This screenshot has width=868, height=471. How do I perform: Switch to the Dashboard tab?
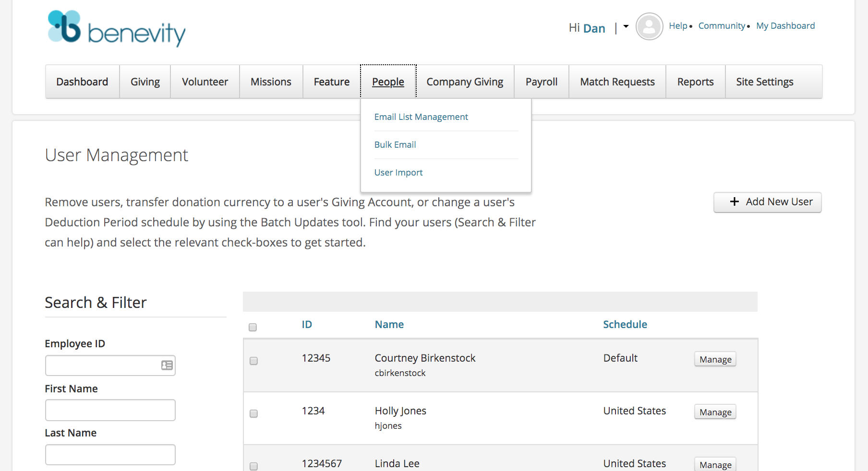coord(82,82)
